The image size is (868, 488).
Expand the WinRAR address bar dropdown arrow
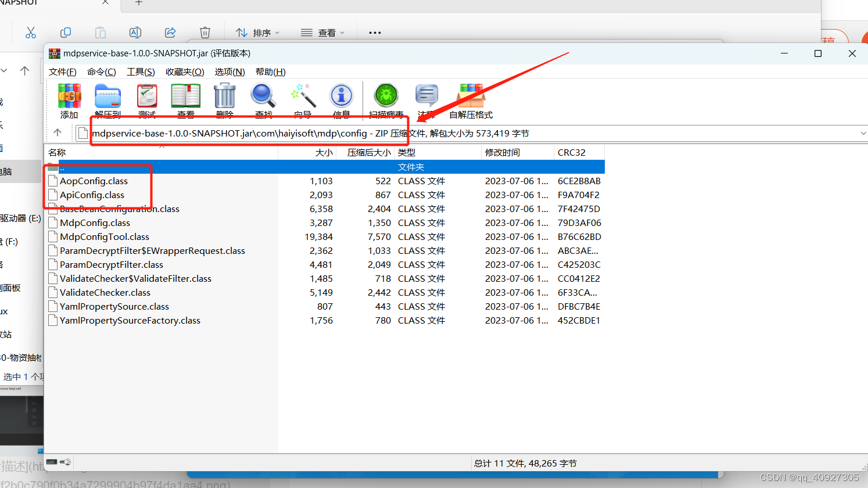tap(863, 133)
